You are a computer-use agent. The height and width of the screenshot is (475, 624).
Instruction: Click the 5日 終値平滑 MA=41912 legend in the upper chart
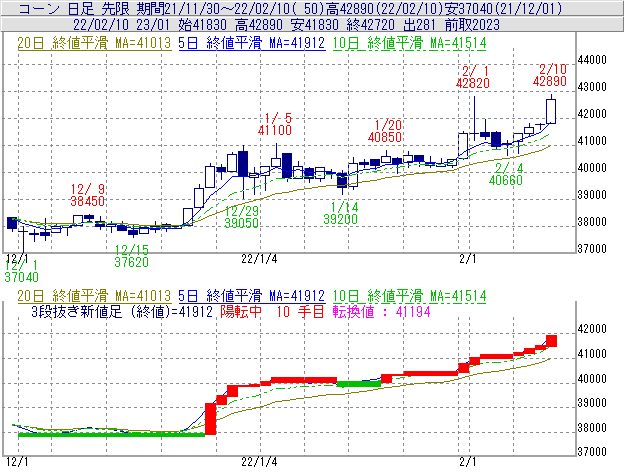[x=252, y=43]
